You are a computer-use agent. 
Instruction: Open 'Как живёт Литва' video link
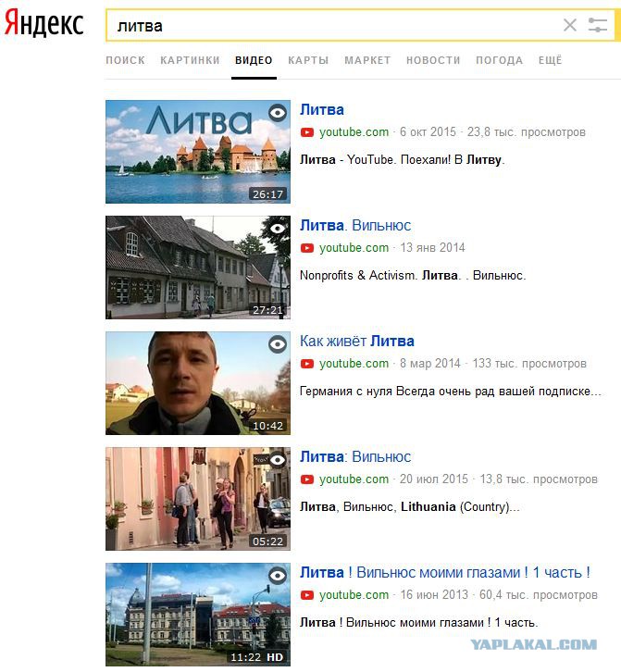point(357,342)
